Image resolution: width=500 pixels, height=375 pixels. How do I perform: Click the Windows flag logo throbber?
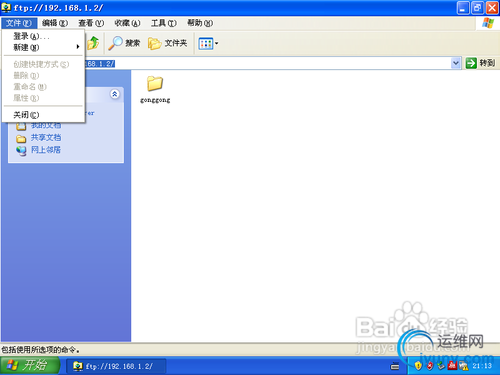pyautogui.click(x=488, y=23)
